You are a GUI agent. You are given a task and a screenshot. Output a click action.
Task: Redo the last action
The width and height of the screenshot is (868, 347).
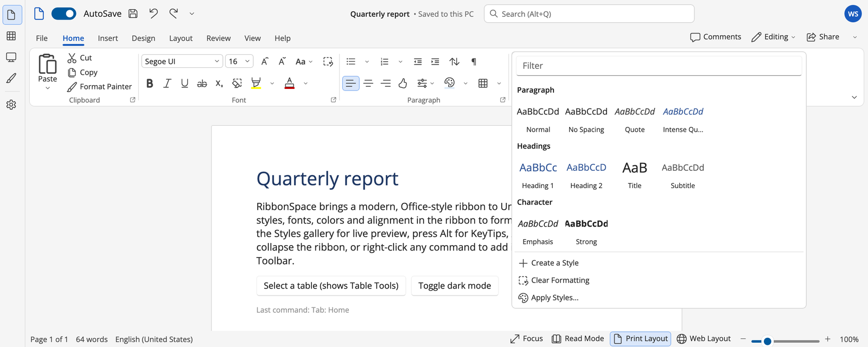[x=174, y=14]
